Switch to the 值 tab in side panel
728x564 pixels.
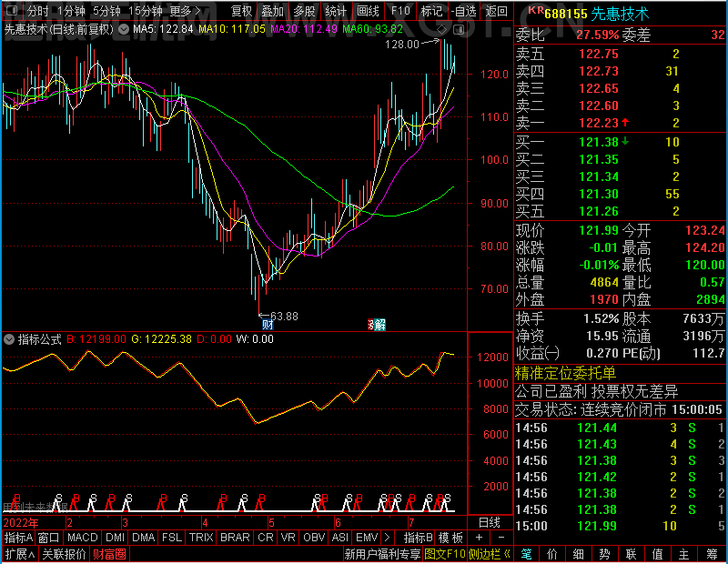click(x=657, y=554)
